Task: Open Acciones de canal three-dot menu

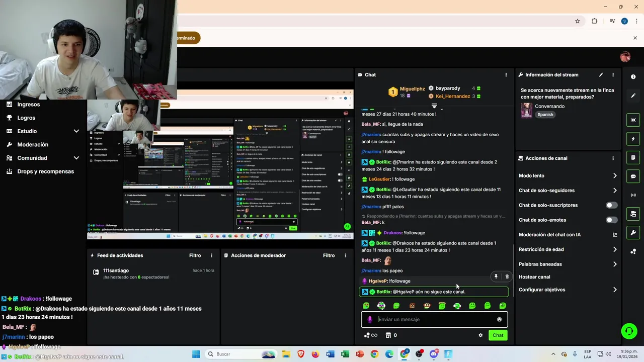Action: point(613,158)
